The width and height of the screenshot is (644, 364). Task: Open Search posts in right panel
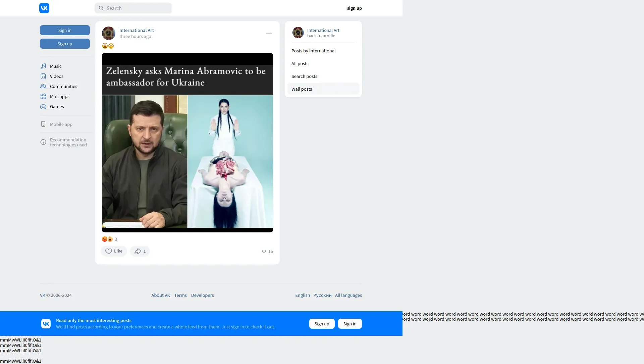(x=304, y=76)
